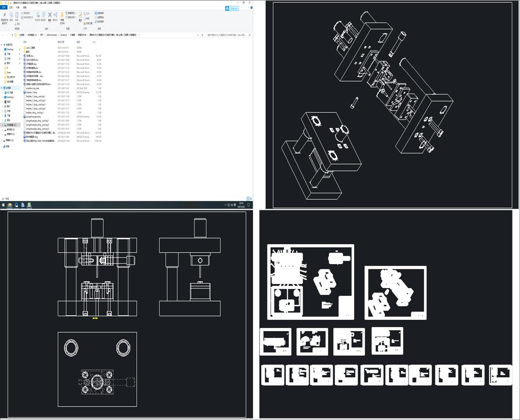Open the cad+ folder in file list
This screenshot has height=420, width=520.
click(x=29, y=48)
